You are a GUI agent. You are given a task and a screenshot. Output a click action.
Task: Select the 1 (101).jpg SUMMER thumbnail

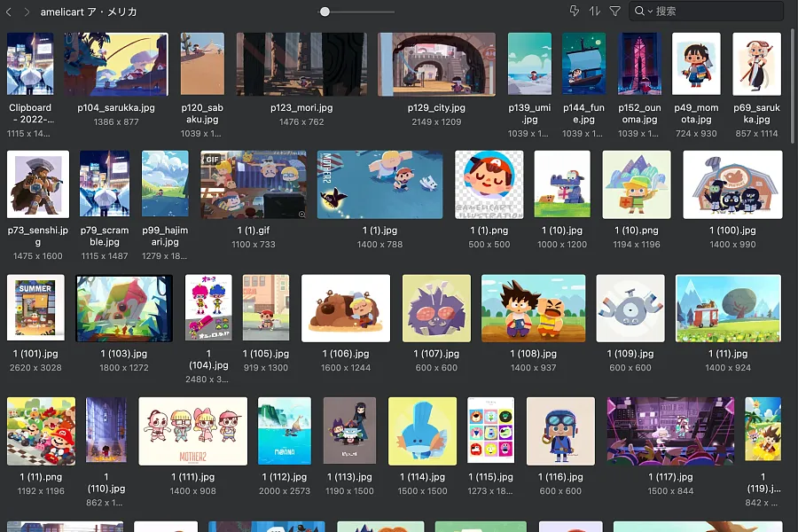(35, 308)
